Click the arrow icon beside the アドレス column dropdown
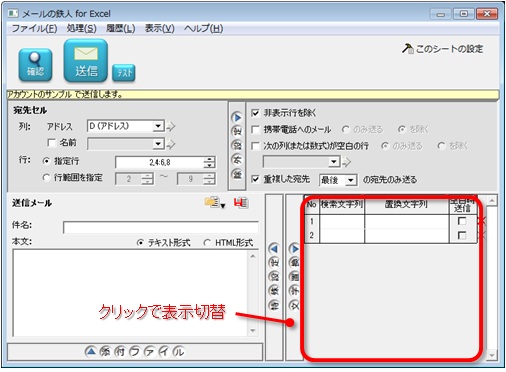Screen dimensions: 506x372 point(171,126)
